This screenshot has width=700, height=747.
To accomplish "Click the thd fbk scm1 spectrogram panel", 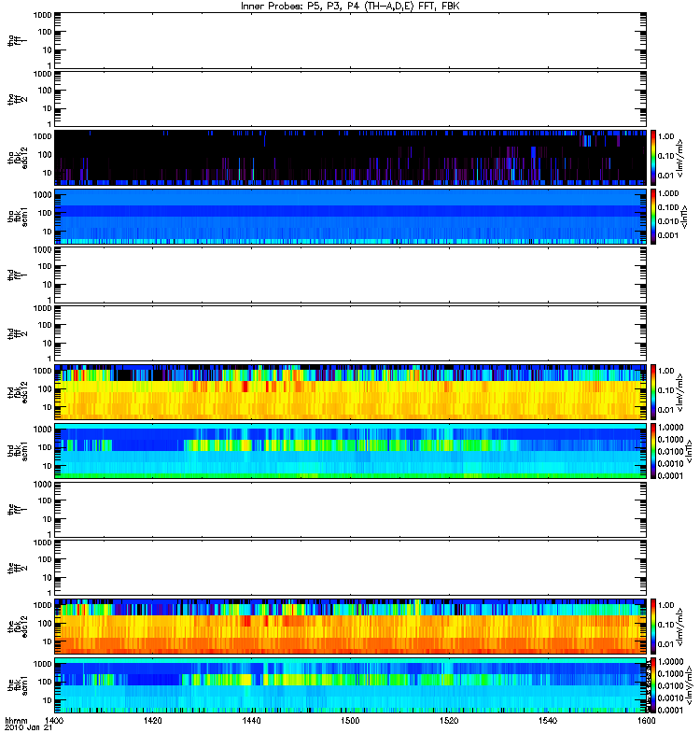I will (x=351, y=451).
